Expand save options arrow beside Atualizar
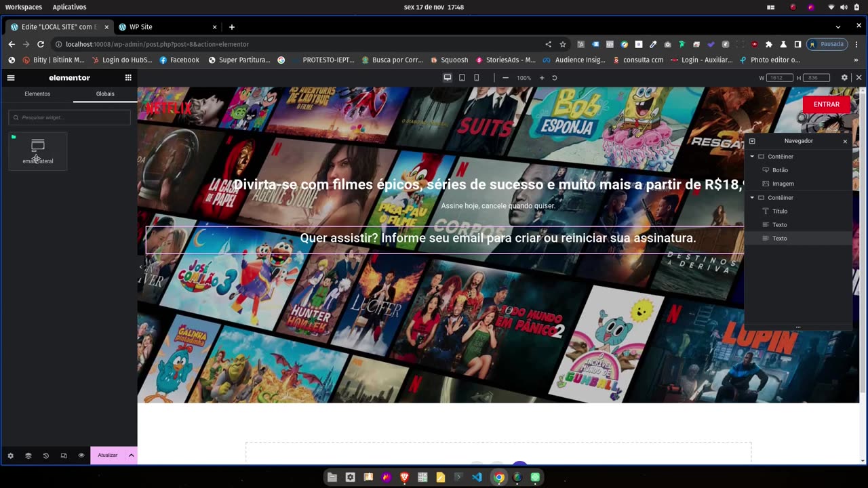 (x=131, y=455)
